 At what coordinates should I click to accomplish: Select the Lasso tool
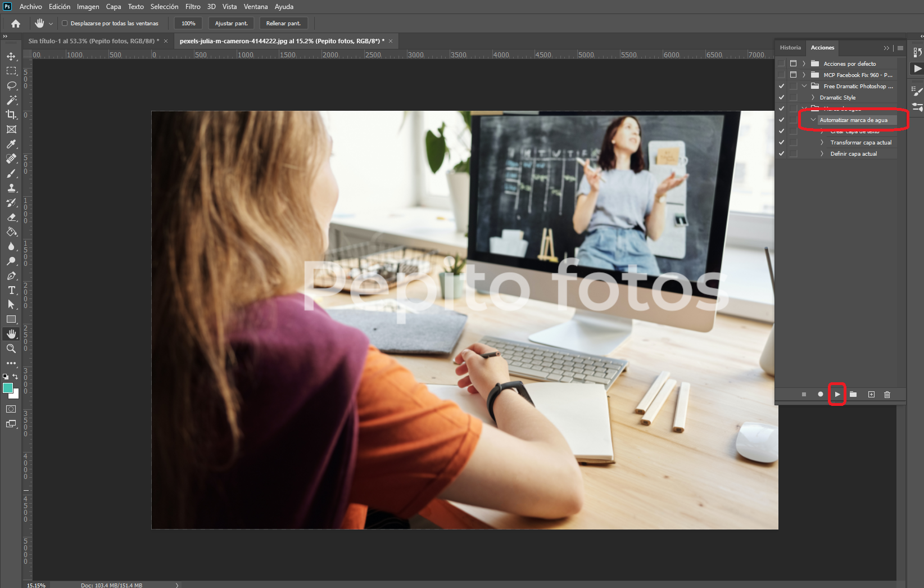11,85
